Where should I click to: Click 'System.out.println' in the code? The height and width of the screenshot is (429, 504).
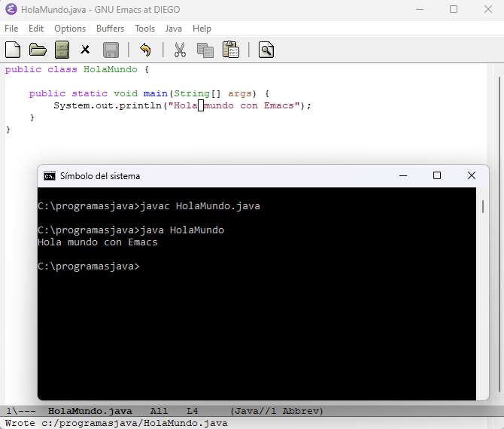click(108, 106)
